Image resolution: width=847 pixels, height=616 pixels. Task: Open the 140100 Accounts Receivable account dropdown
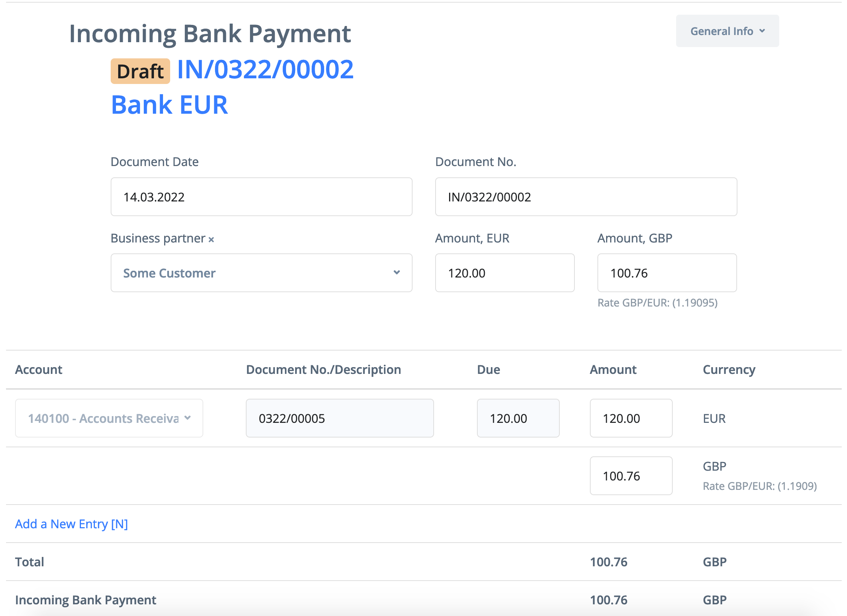[109, 418]
